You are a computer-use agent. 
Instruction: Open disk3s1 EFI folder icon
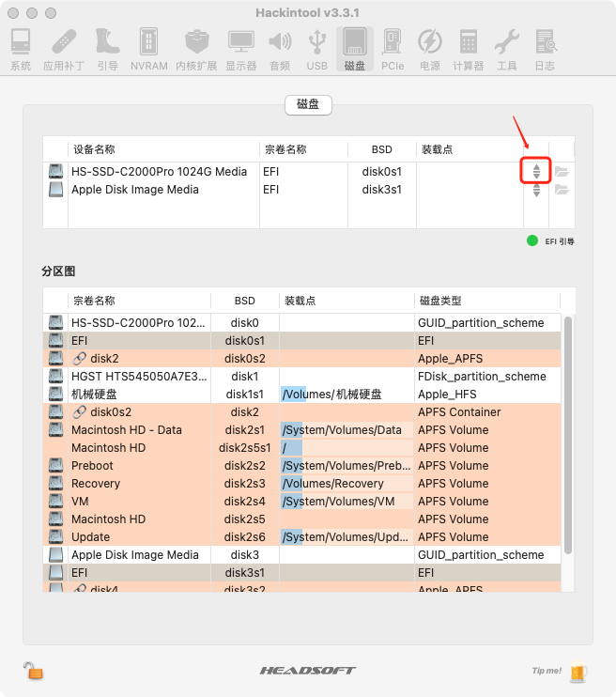click(x=562, y=190)
